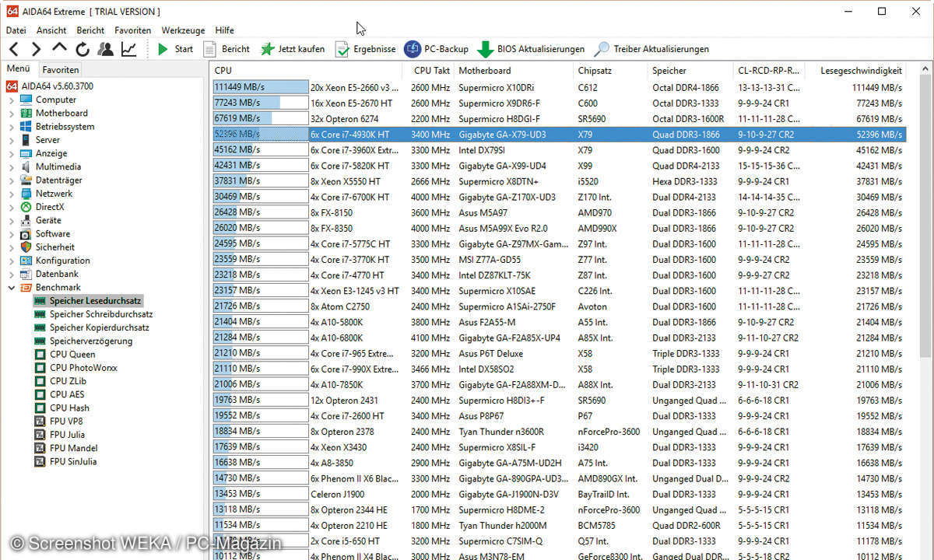Click the back navigation arrow
Viewport: 934px width, 560px height.
(x=13, y=49)
